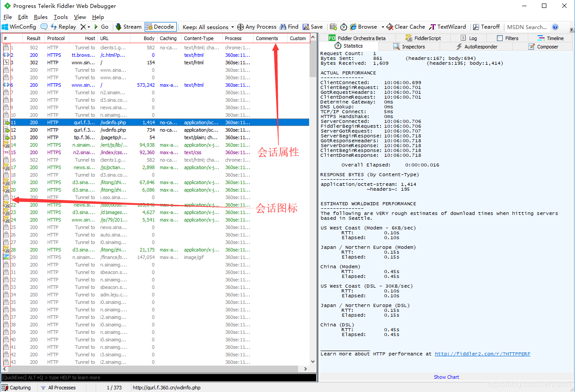
Task: Toggle Stream mode in toolbar
Action: point(128,27)
